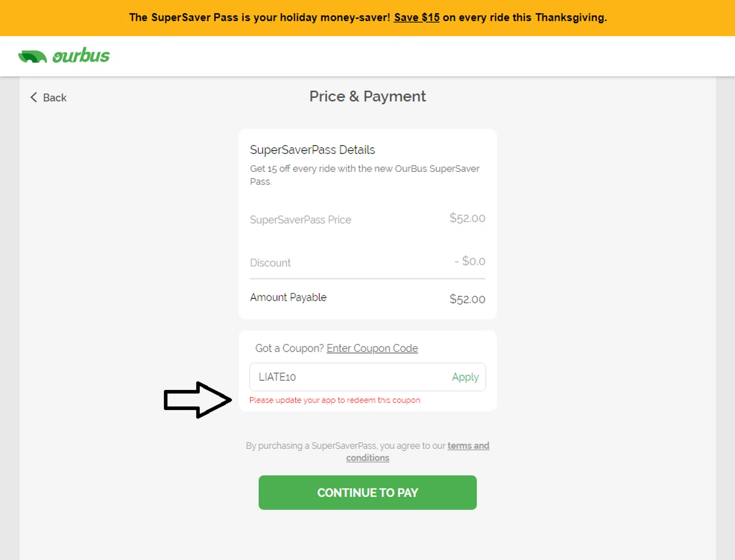Click the red coupon error message
Viewport: 735px width, 560px height.
[335, 400]
